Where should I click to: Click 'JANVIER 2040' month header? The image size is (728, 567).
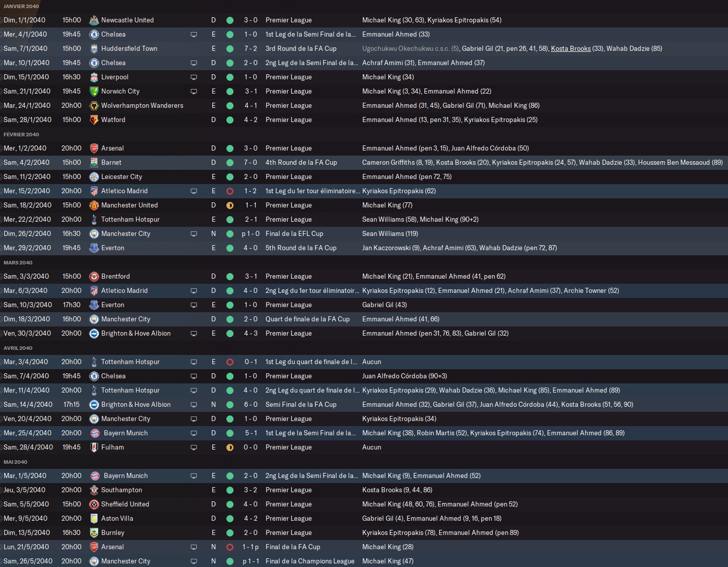[21, 6]
